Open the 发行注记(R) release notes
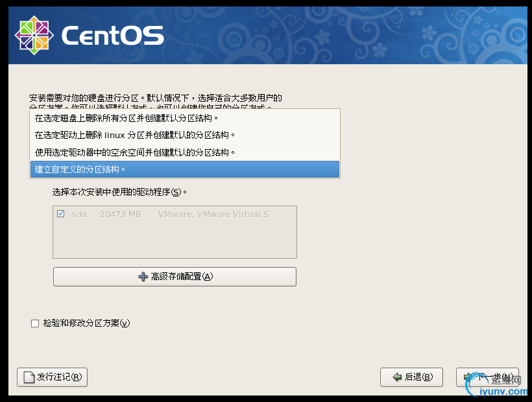Screen dimensions: 532x402 coord(52,377)
